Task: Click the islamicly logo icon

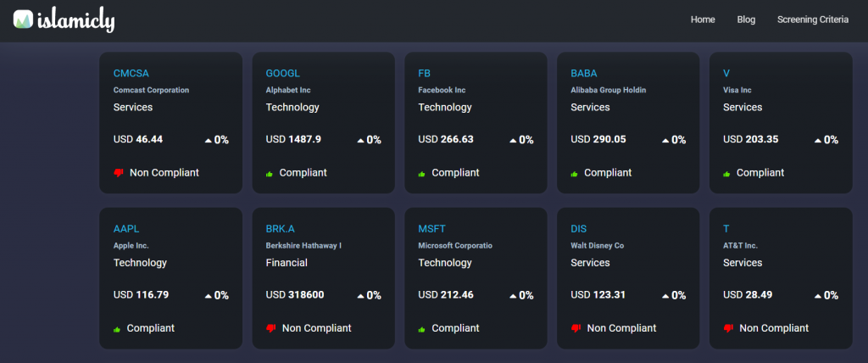Action: click(x=24, y=20)
